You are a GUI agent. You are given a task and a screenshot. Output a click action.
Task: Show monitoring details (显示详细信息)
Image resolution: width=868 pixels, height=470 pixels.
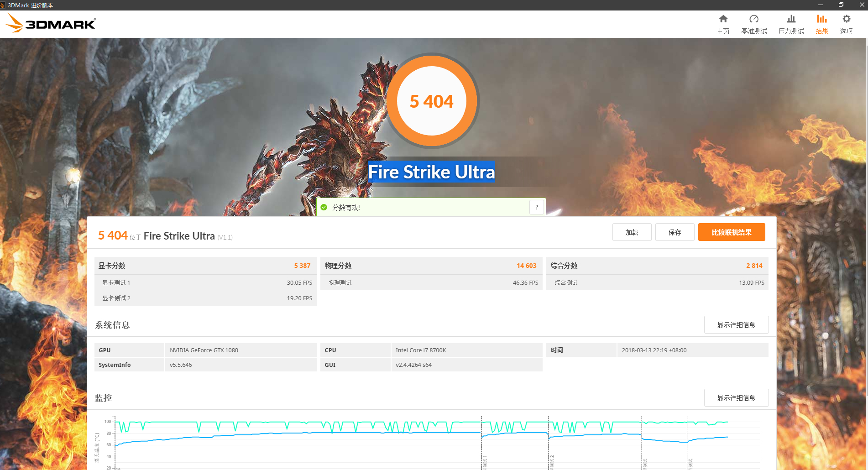pos(736,398)
